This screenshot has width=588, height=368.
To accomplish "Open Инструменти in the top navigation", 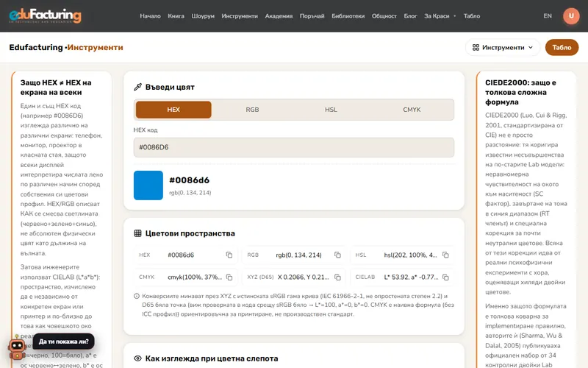I will [x=240, y=15].
